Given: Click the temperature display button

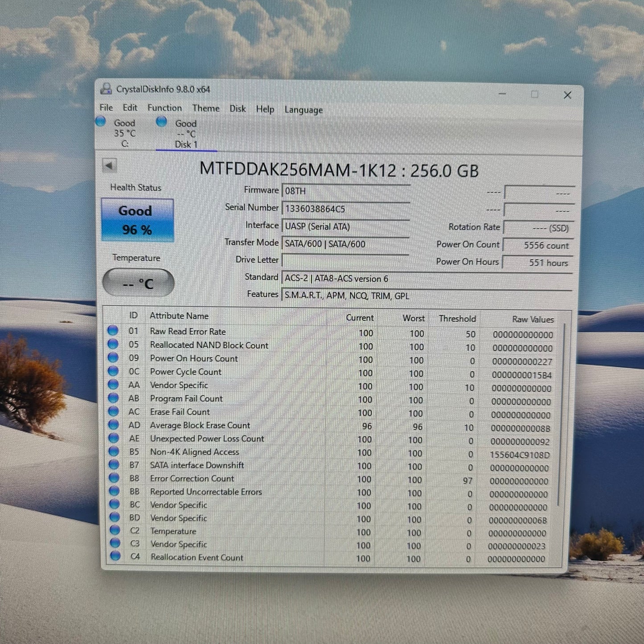Looking at the screenshot, I should click(x=138, y=283).
